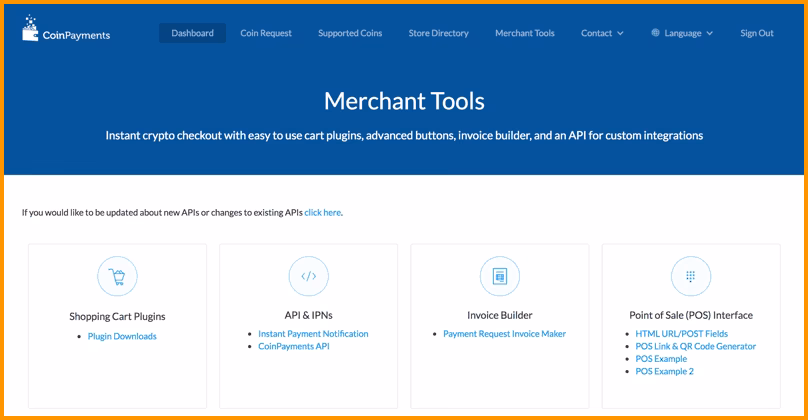Click the CoinPayments logo
808x420 pixels.
pos(66,31)
